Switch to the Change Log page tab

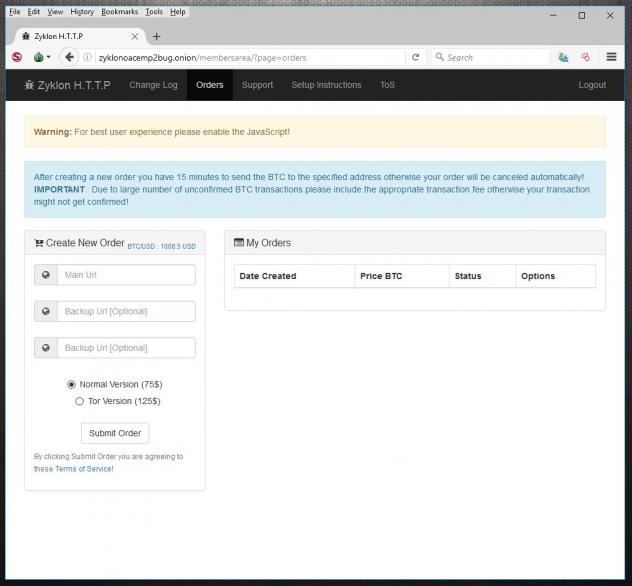[153, 85]
